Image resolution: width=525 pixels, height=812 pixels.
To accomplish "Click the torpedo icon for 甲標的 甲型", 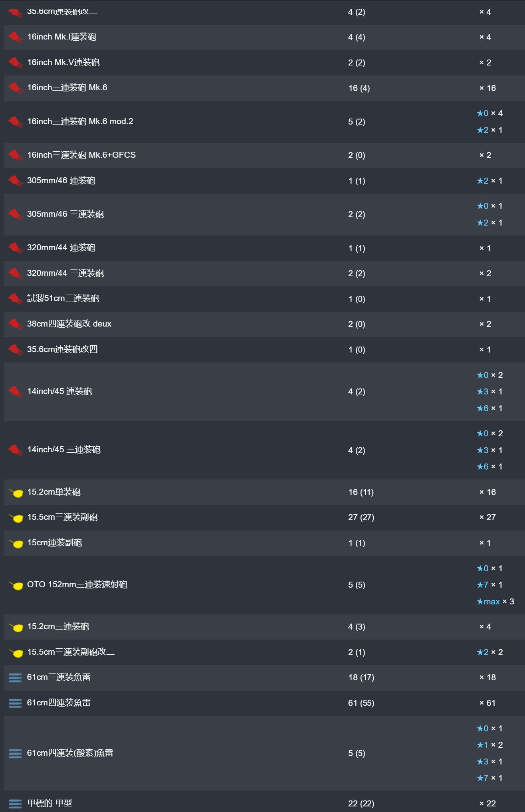I will (15, 803).
